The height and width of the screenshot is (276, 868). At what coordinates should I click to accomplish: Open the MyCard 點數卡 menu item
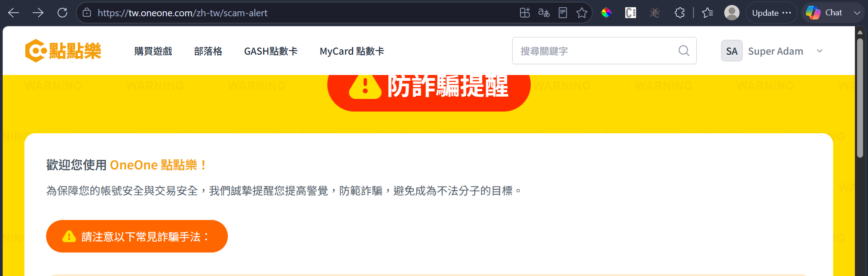point(352,51)
